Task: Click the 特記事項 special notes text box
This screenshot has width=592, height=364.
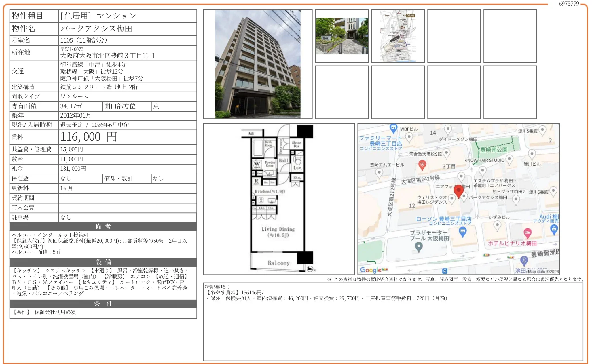Action: click(393, 321)
